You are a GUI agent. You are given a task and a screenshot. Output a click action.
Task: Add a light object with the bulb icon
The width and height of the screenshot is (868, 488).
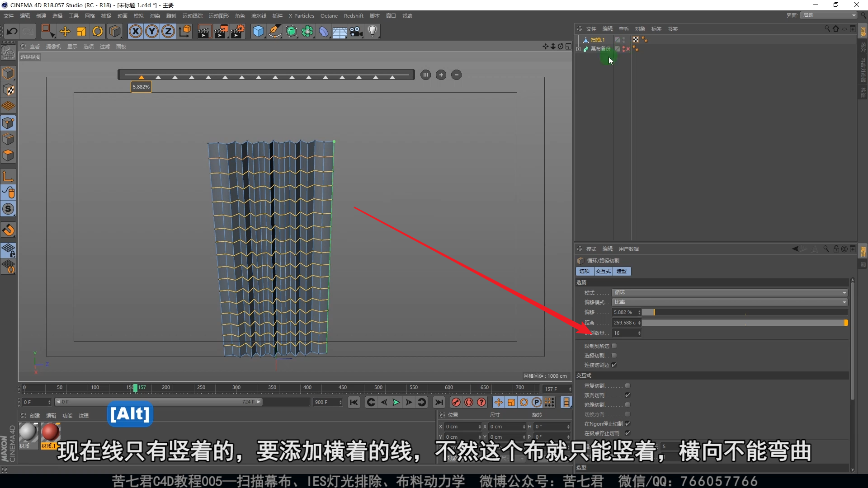(x=373, y=31)
